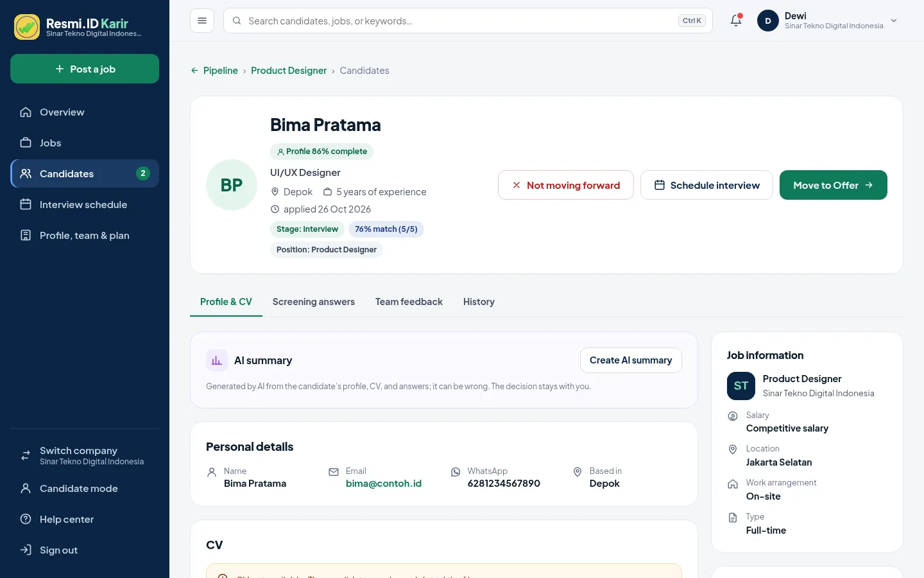This screenshot has height=578, width=924.
Task: Open the History tab
Action: (x=479, y=302)
